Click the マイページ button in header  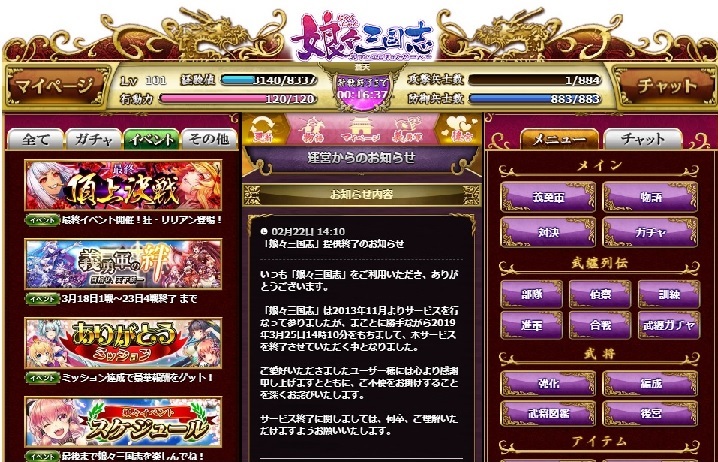pos(55,86)
